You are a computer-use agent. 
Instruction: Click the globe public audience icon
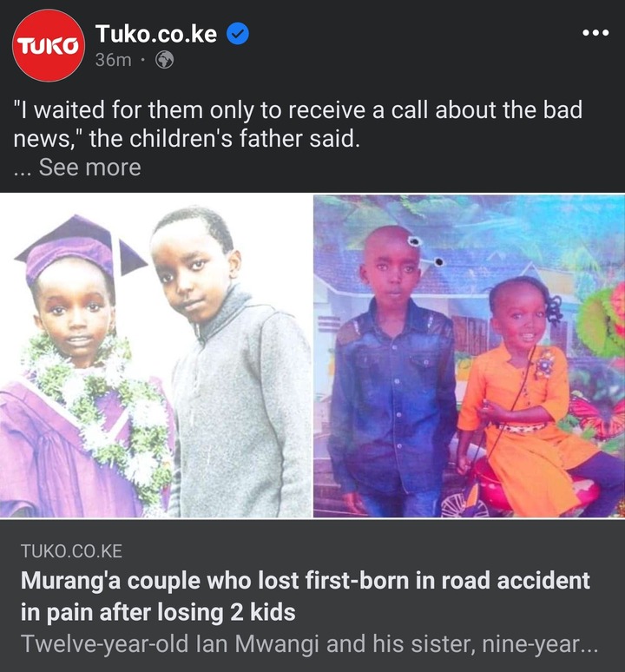click(x=164, y=60)
